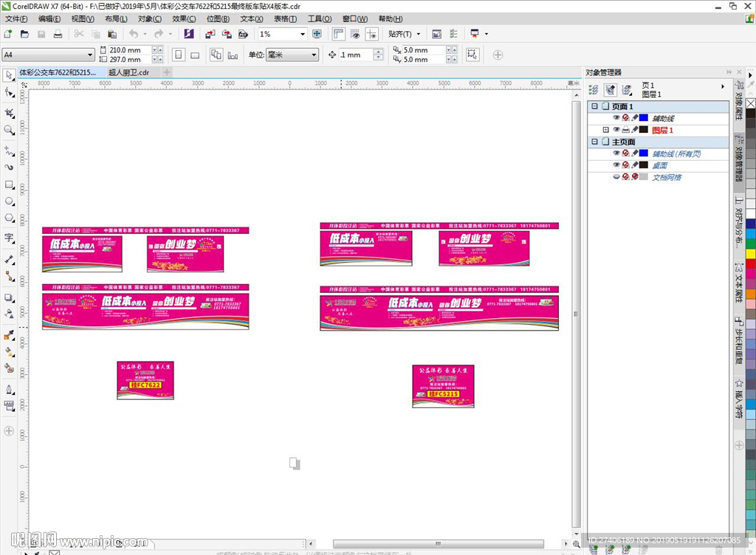Choose the Smart Fill tool
The image size is (756, 555).
pyautogui.click(x=9, y=368)
